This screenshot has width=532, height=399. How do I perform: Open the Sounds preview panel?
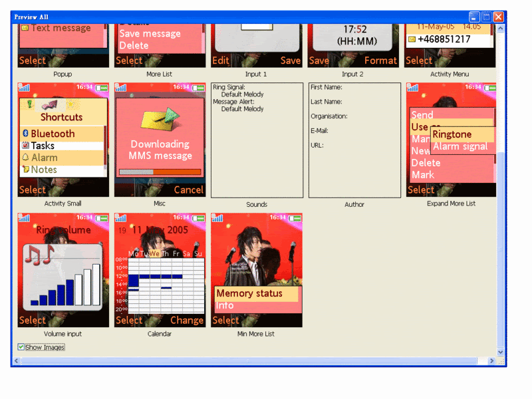click(257, 140)
